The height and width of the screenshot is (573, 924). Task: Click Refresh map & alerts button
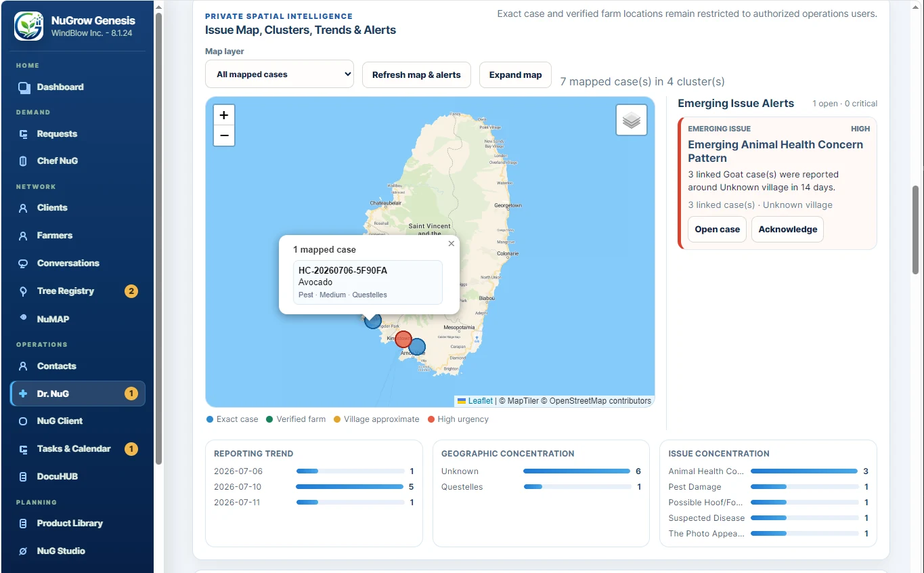416,75
